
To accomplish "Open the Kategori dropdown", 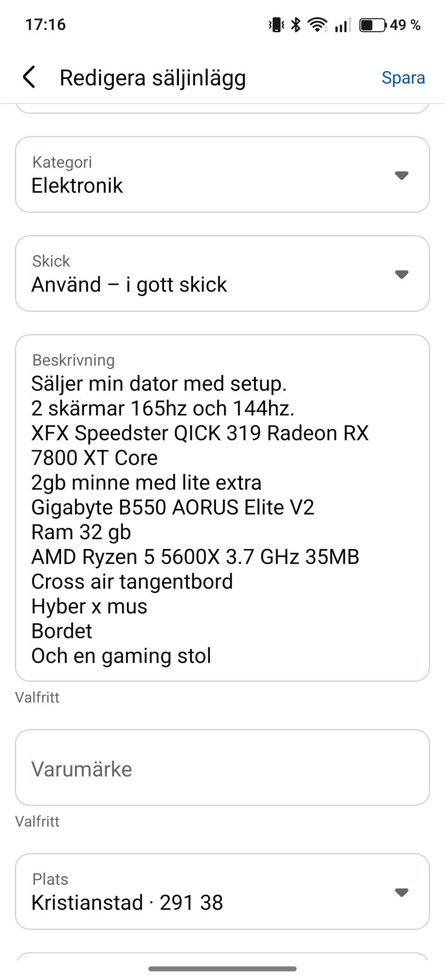I will click(222, 174).
